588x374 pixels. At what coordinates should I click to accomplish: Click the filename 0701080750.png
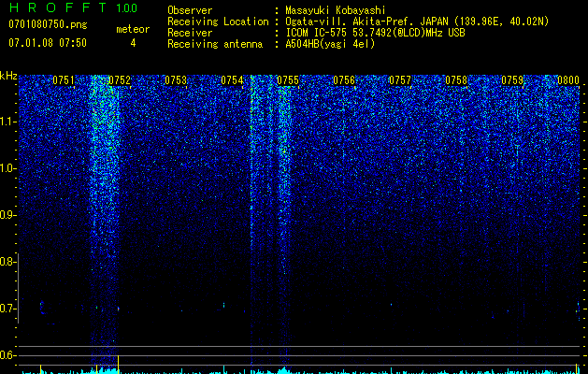tap(48, 24)
